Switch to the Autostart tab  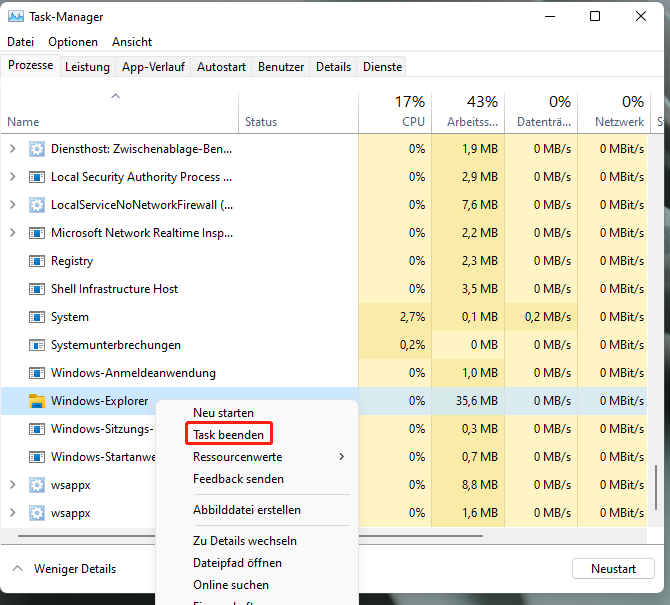pos(221,67)
